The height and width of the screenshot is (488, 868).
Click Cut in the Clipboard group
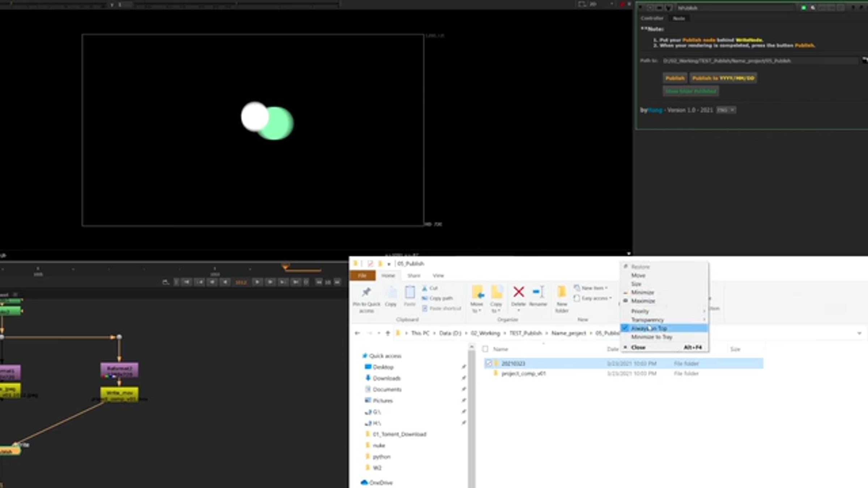[430, 288]
